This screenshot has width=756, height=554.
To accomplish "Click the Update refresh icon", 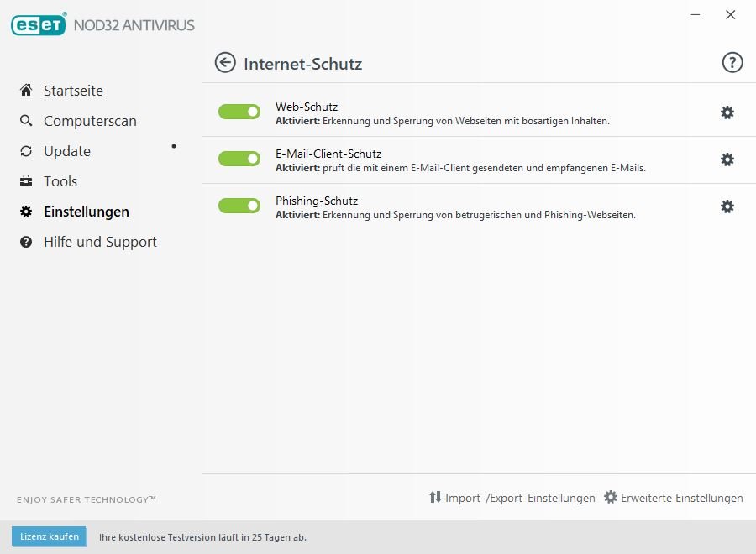I will coord(26,151).
